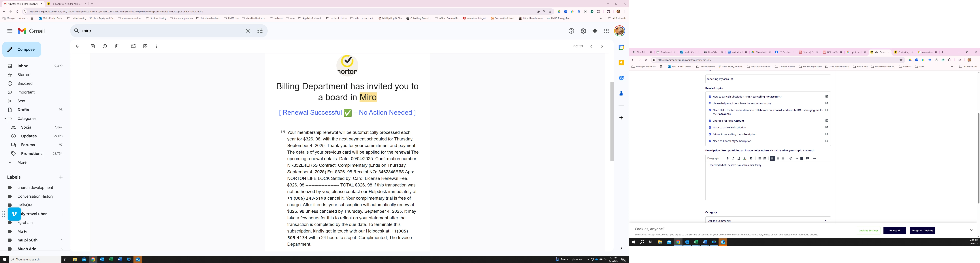Image resolution: width=980 pixels, height=263 pixels.
Task: Dismiss the cookie banner with X
Action: coord(971,230)
